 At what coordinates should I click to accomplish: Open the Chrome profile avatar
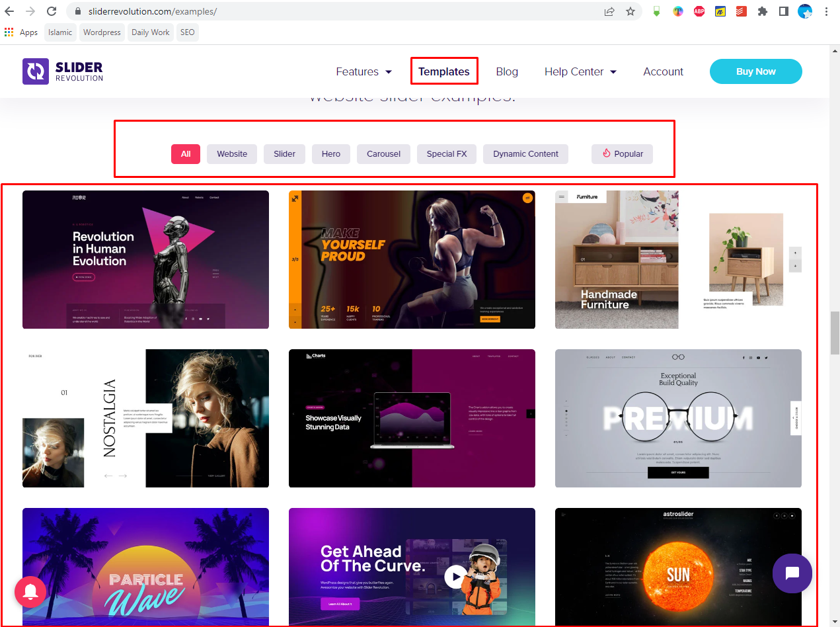click(805, 11)
